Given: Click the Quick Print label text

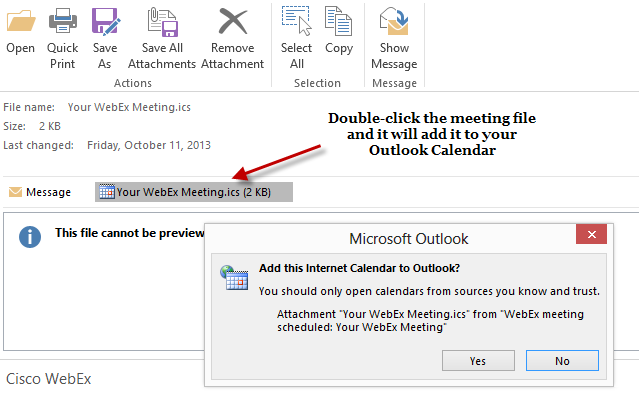Looking at the screenshot, I should coord(62,56).
